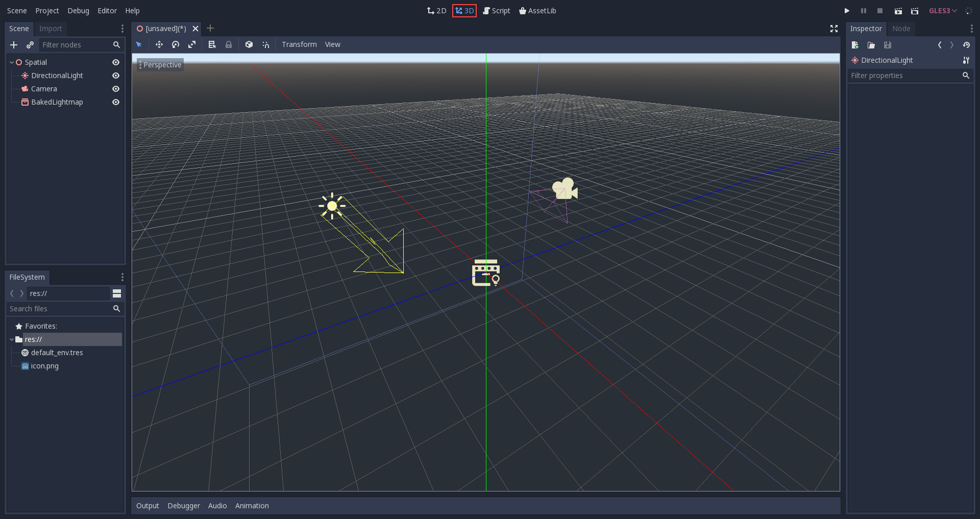The height and width of the screenshot is (519, 980).
Task: Add a child node with the plus icon
Action: [x=14, y=45]
